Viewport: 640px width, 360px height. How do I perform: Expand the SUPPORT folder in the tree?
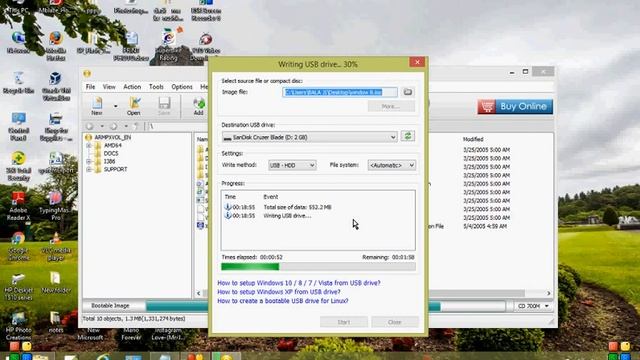[x=89, y=169]
